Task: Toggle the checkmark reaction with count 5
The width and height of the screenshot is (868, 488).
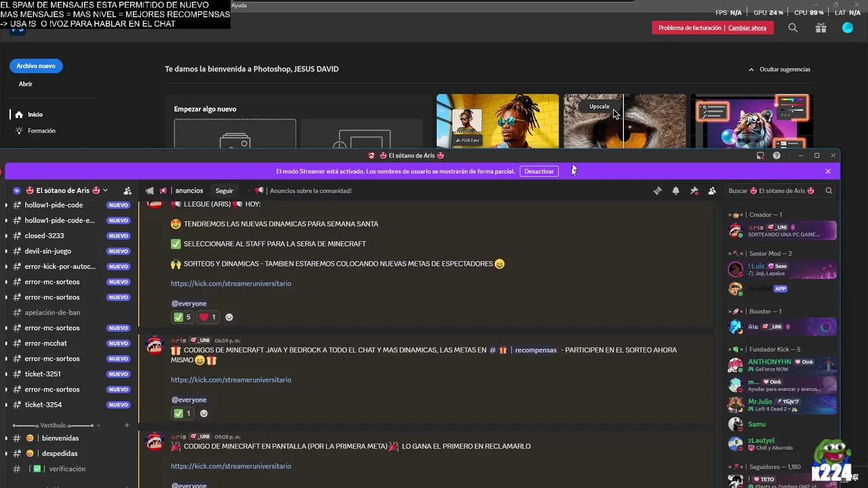Action: (182, 317)
